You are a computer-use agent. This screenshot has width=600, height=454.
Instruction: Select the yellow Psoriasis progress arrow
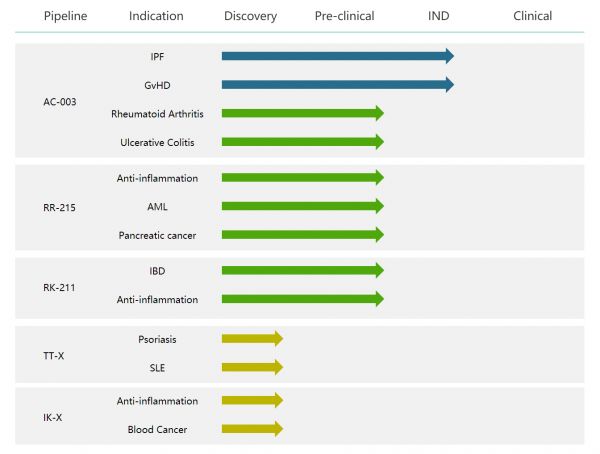tap(252, 338)
